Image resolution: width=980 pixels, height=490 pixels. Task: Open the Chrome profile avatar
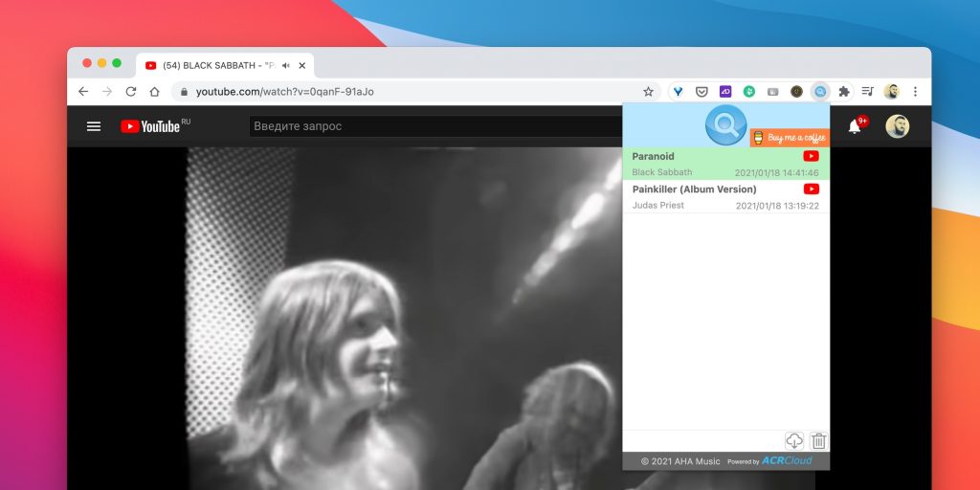point(891,92)
